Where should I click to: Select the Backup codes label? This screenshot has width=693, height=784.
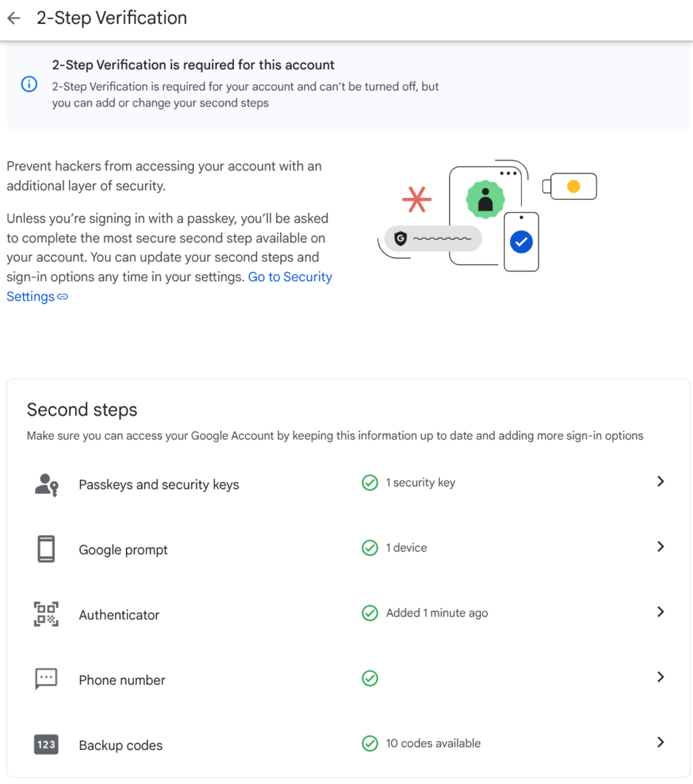(121, 745)
